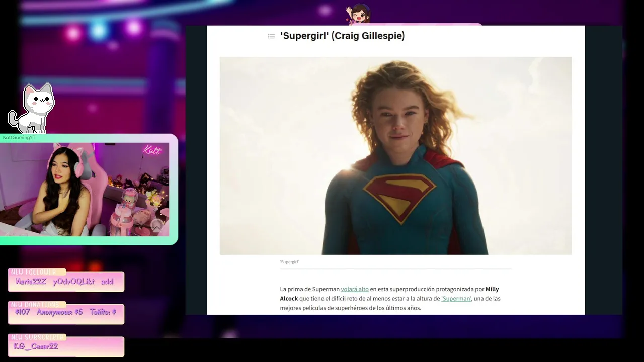
Task: Click the streamer webcam feed
Action: tap(85, 190)
